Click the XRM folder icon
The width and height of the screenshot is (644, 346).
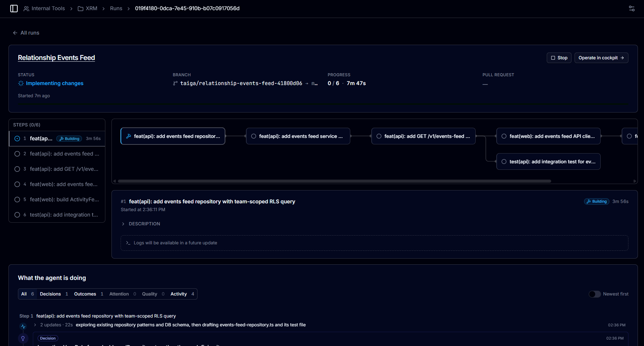[81, 8]
